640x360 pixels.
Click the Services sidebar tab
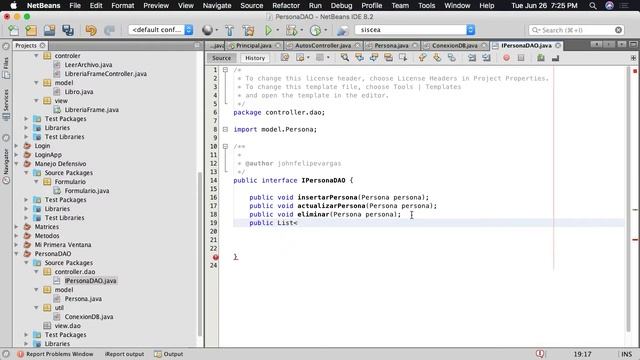[6, 104]
